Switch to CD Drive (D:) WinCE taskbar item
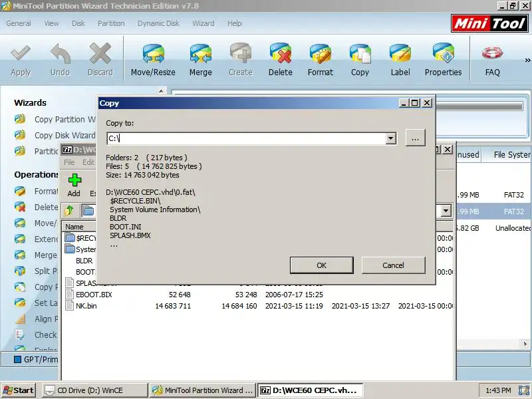 (x=94, y=390)
